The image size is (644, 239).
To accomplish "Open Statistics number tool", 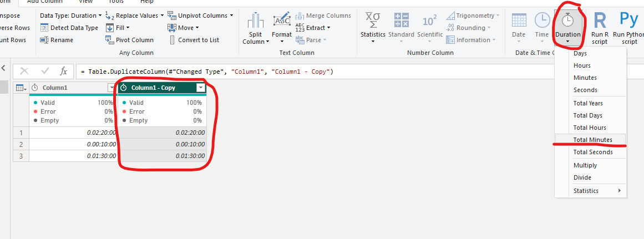I will pyautogui.click(x=373, y=27).
